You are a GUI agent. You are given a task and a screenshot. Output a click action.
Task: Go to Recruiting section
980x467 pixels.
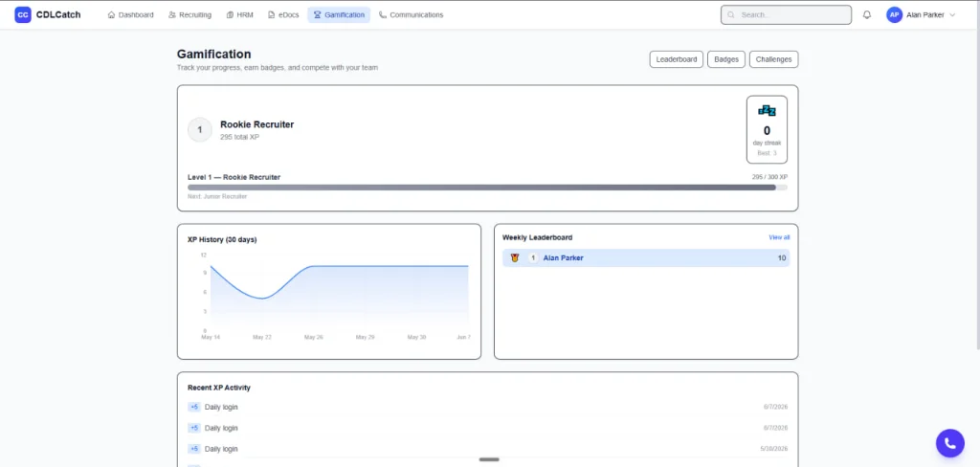190,15
